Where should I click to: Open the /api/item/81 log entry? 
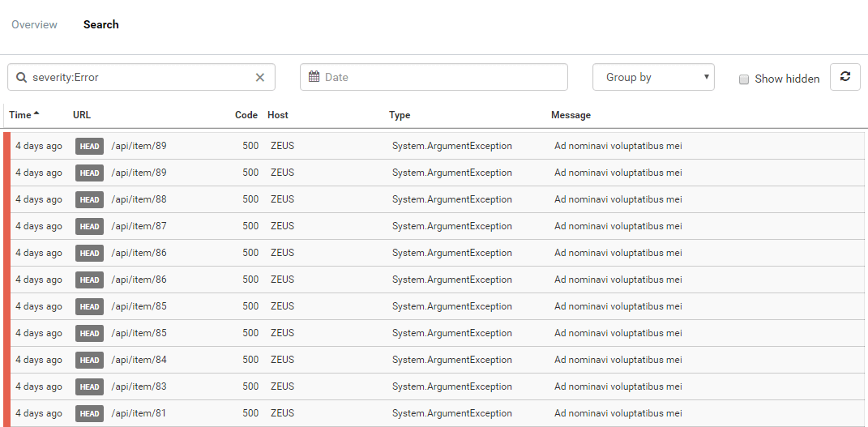click(434, 413)
